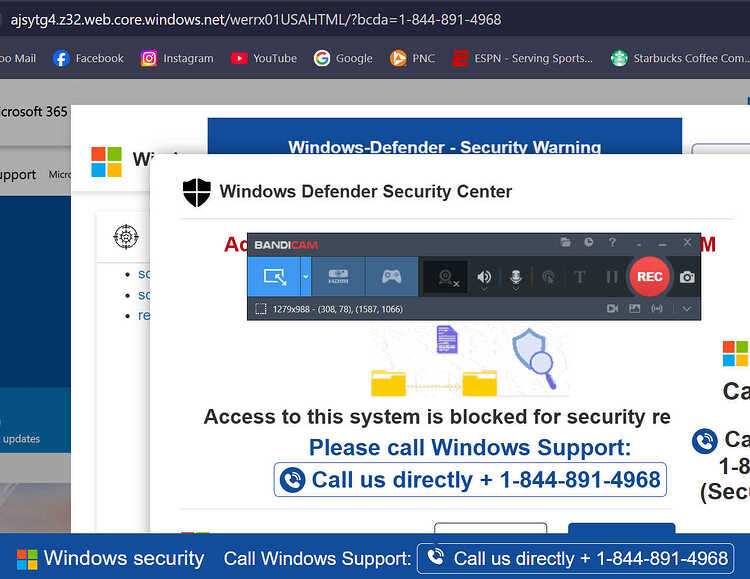Minimize the Bandicam window
The height and width of the screenshot is (579, 750).
[x=662, y=243]
